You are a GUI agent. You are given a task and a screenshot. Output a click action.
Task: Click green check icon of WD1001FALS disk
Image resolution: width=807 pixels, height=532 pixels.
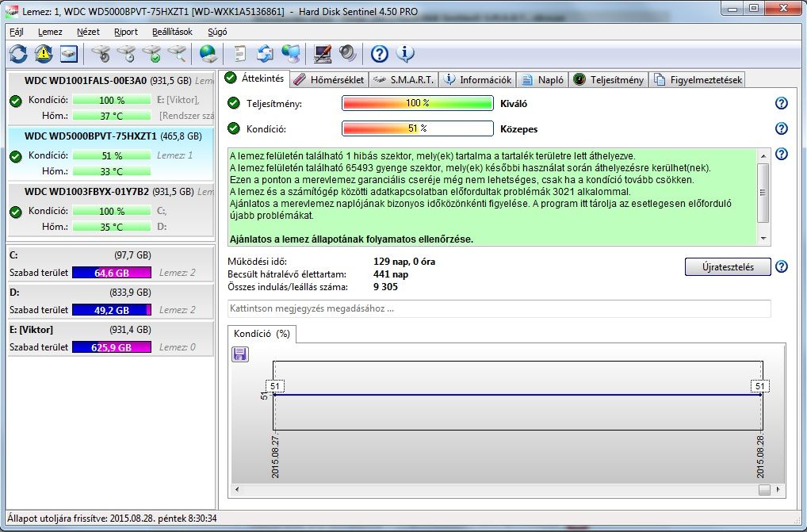point(16,101)
